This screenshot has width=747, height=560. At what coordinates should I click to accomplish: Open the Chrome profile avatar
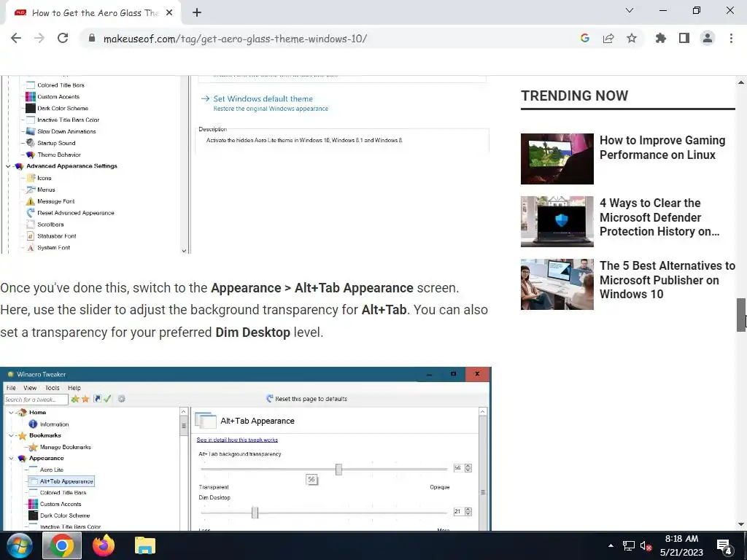click(708, 38)
